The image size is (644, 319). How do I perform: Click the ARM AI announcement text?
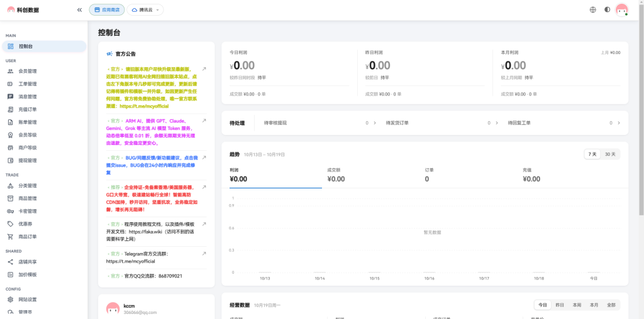(152, 132)
